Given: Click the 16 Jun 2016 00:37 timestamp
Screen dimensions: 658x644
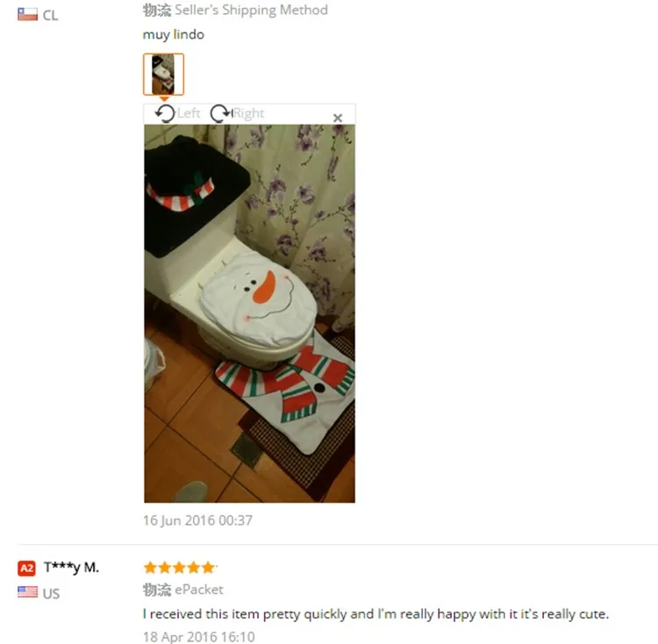Looking at the screenshot, I should pos(197,520).
